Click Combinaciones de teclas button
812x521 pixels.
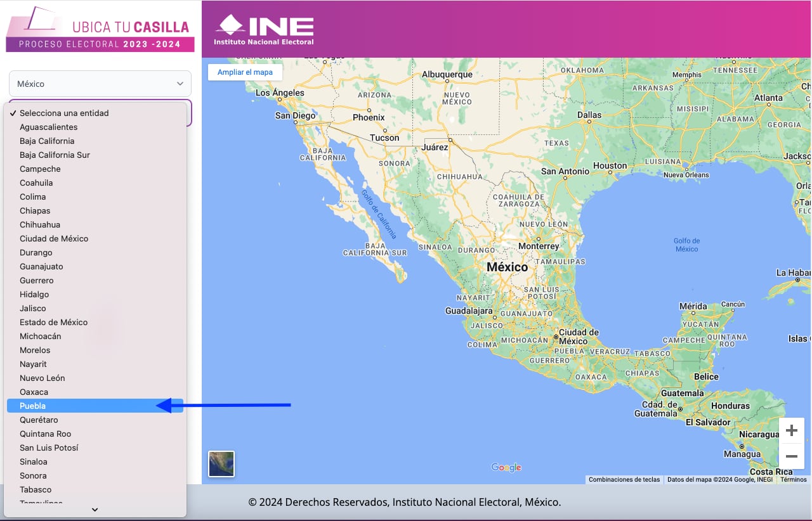tap(624, 480)
